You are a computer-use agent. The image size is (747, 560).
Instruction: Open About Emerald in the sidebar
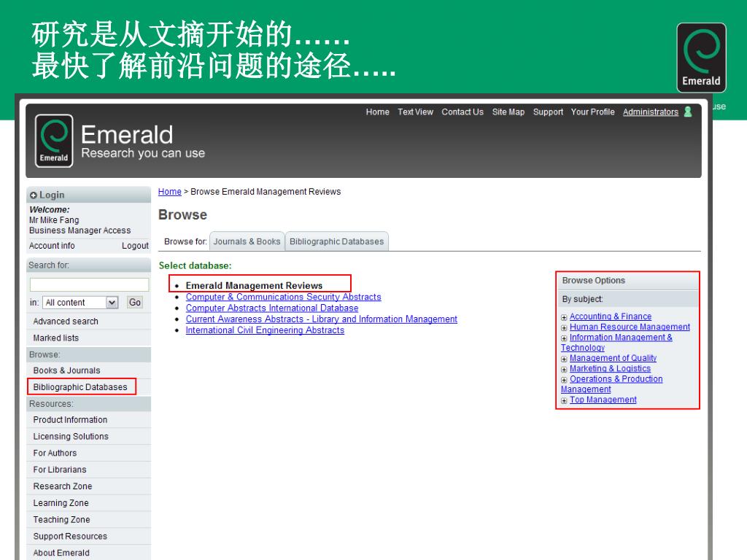point(61,553)
